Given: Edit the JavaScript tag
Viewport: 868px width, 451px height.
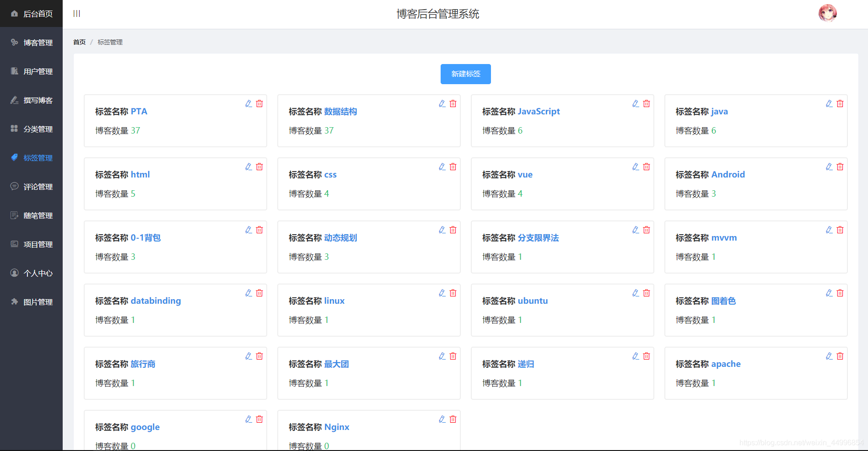Looking at the screenshot, I should pyautogui.click(x=636, y=103).
